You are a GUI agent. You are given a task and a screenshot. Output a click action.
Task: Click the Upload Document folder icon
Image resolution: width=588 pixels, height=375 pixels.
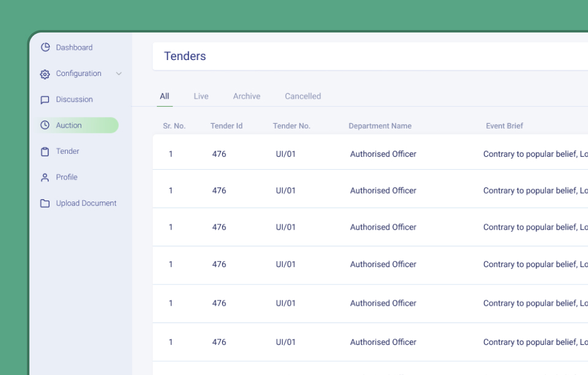tap(45, 203)
